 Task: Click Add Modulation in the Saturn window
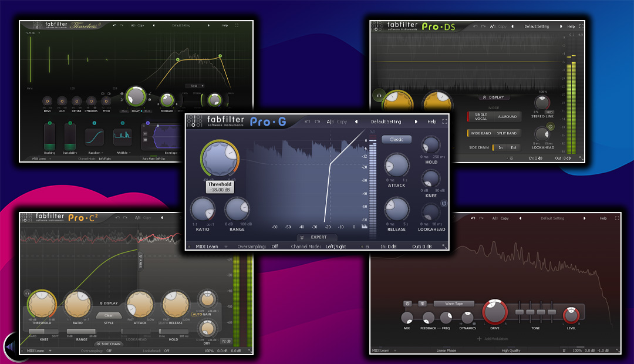point(492,339)
